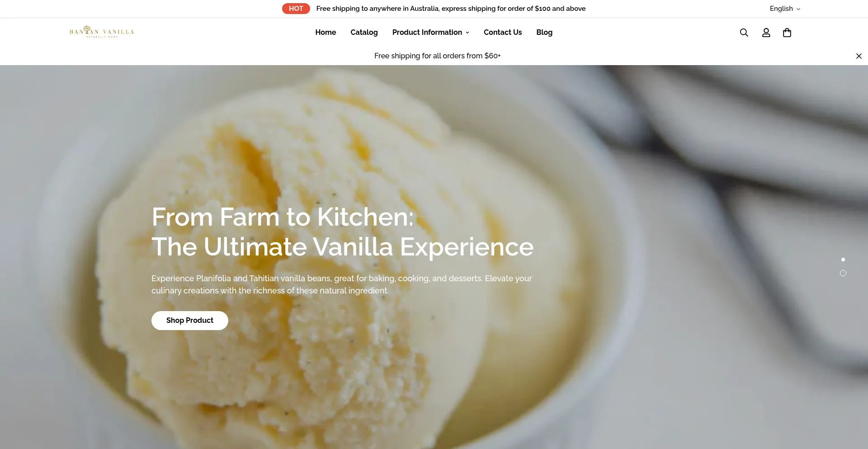The width and height of the screenshot is (868, 449).
Task: Visit the Blog link
Action: point(544,32)
